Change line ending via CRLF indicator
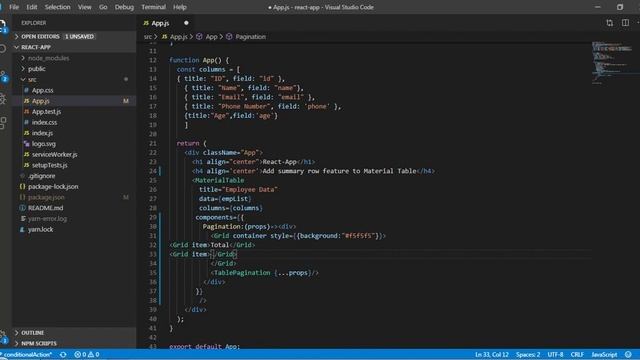 [577, 354]
